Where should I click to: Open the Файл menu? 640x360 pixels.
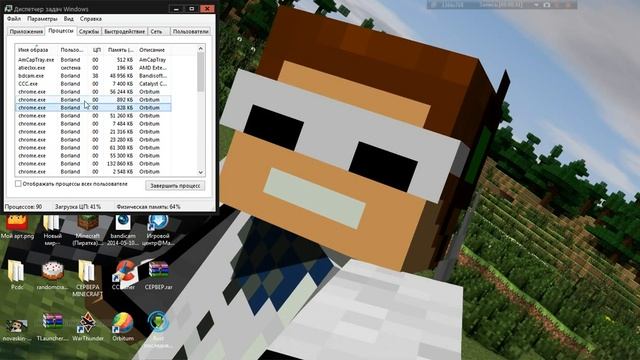pos(14,19)
